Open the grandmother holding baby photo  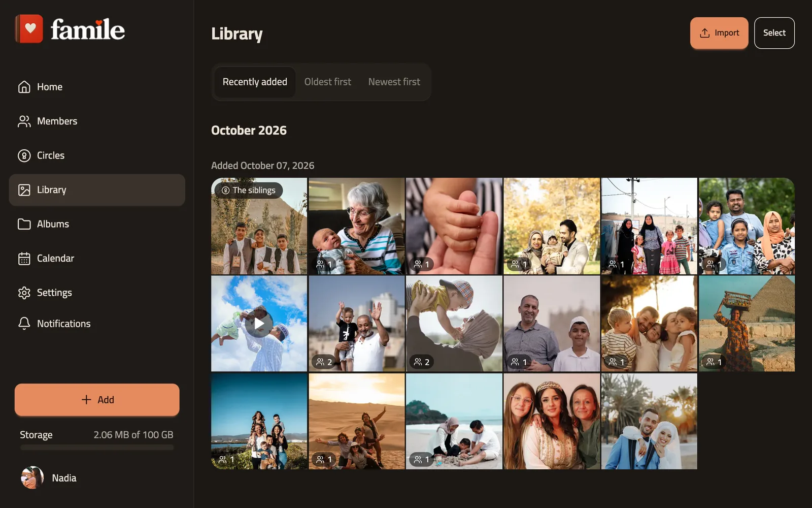357,226
